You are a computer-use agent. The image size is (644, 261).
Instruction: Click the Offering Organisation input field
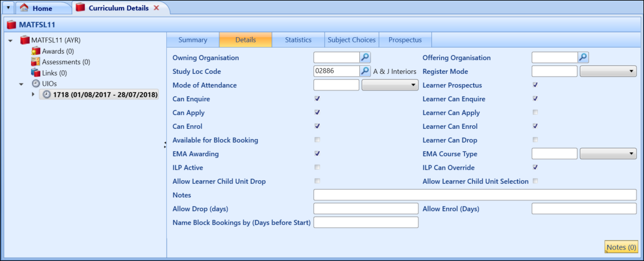click(555, 57)
